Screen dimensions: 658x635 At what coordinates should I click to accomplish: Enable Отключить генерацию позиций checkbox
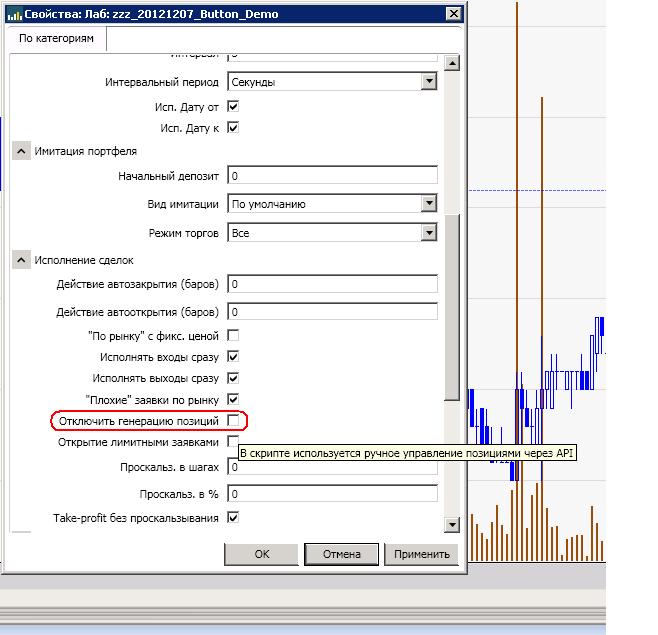point(233,420)
